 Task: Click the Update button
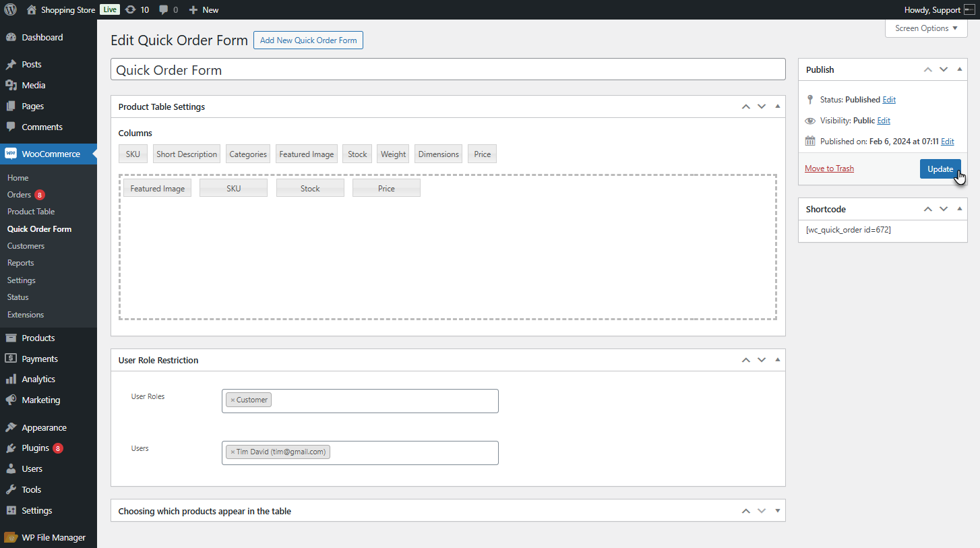point(940,169)
